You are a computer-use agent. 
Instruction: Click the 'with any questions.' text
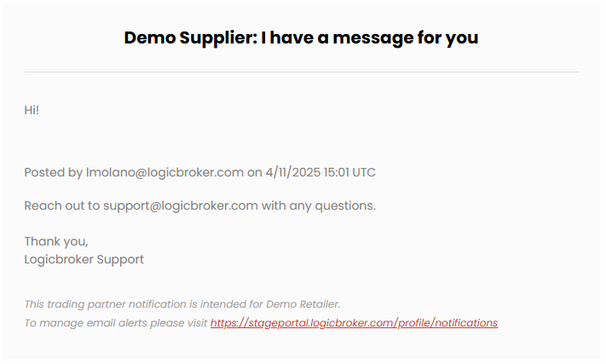point(319,205)
